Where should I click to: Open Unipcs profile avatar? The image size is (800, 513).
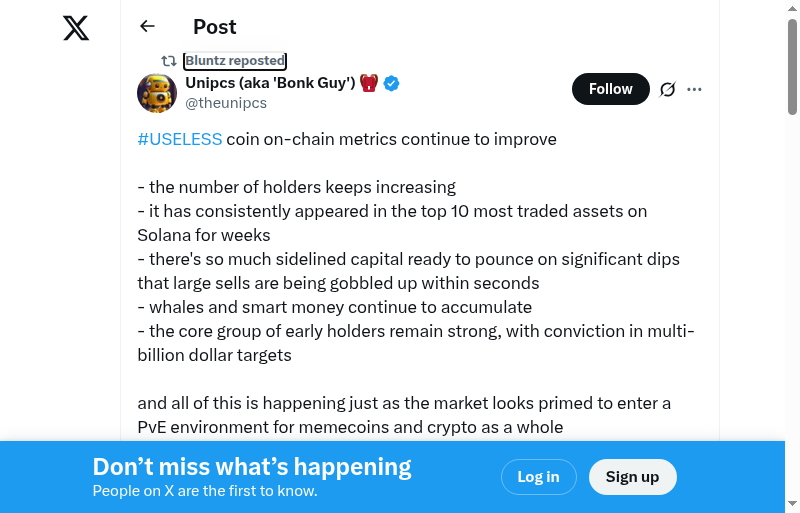[x=157, y=93]
